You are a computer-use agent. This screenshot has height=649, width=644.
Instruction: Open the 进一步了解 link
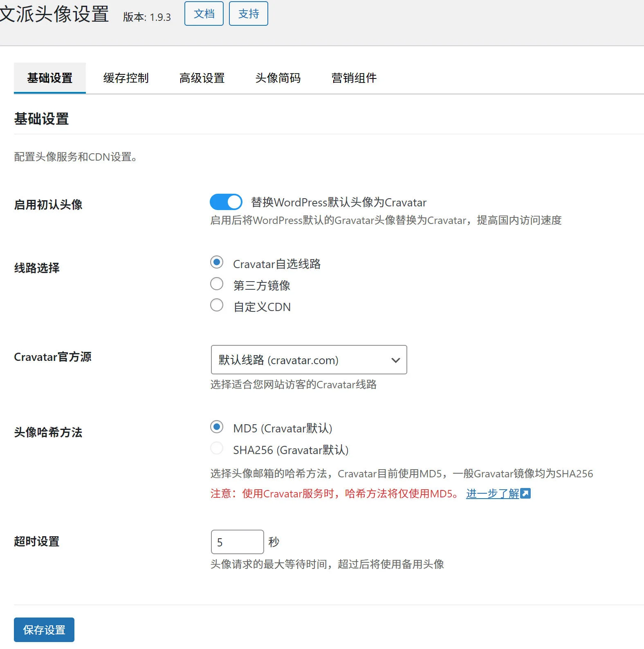click(493, 494)
